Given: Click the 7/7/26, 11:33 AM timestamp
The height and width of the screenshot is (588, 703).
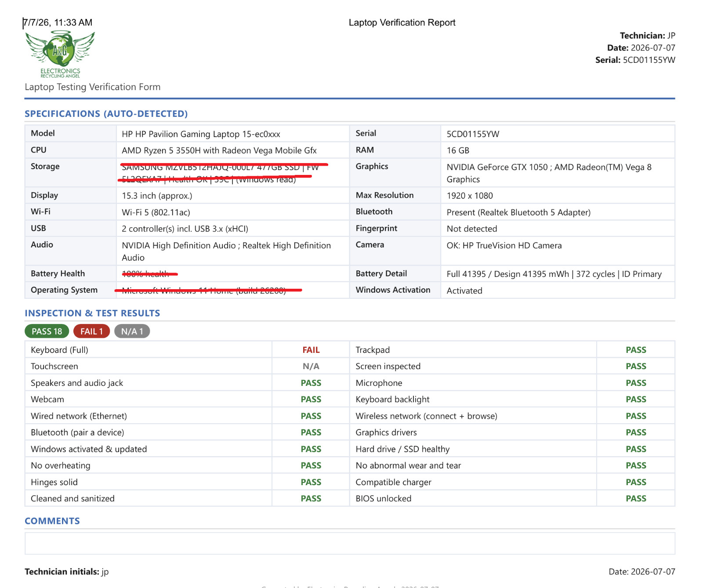Looking at the screenshot, I should click(58, 22).
